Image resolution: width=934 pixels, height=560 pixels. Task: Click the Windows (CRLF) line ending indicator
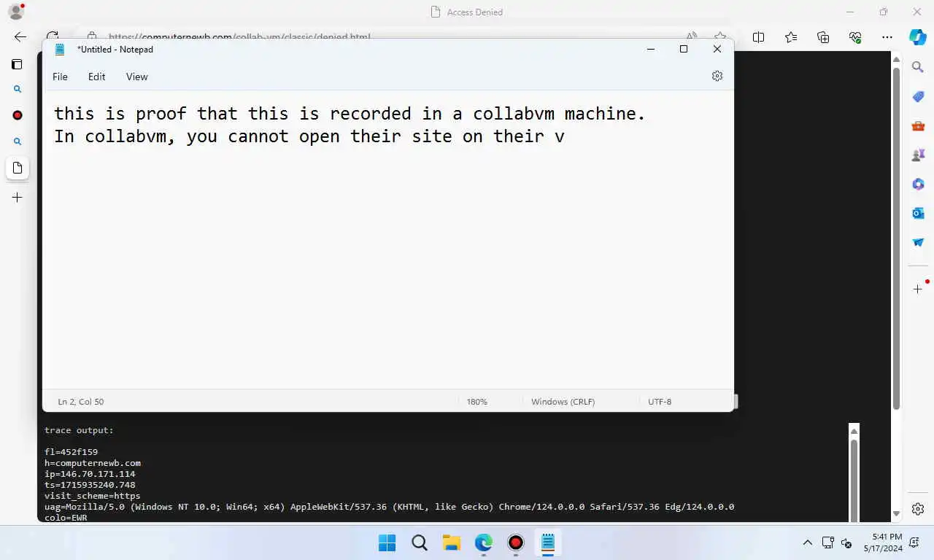tap(563, 402)
